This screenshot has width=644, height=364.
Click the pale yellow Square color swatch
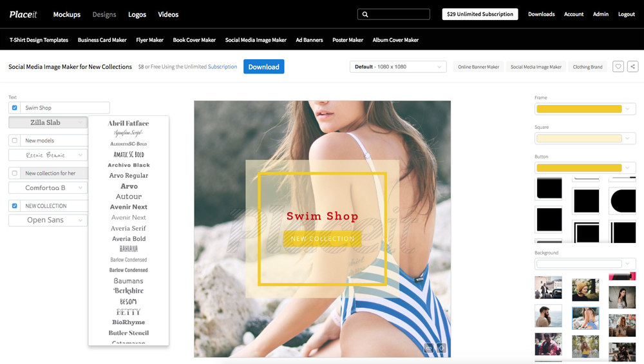click(579, 139)
